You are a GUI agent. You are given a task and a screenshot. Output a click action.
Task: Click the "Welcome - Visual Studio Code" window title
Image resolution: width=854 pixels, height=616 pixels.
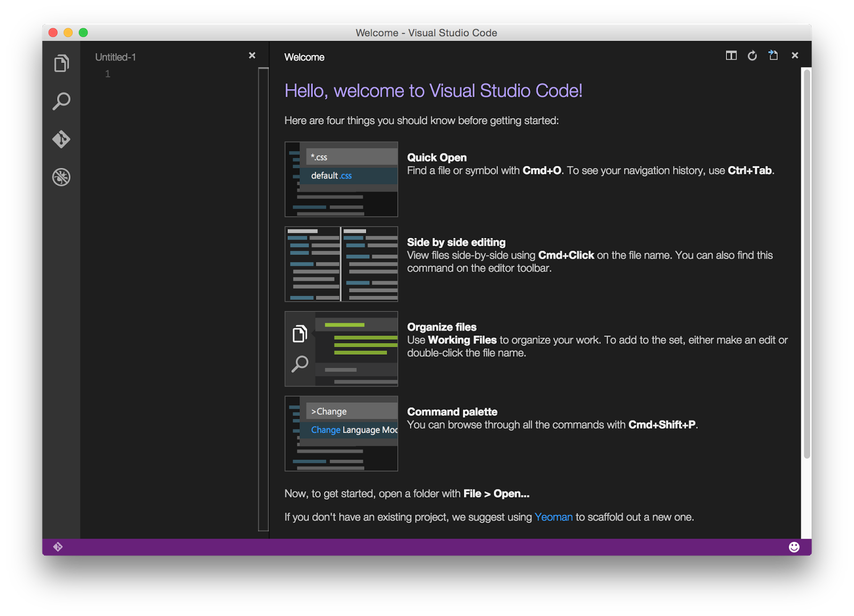426,33
